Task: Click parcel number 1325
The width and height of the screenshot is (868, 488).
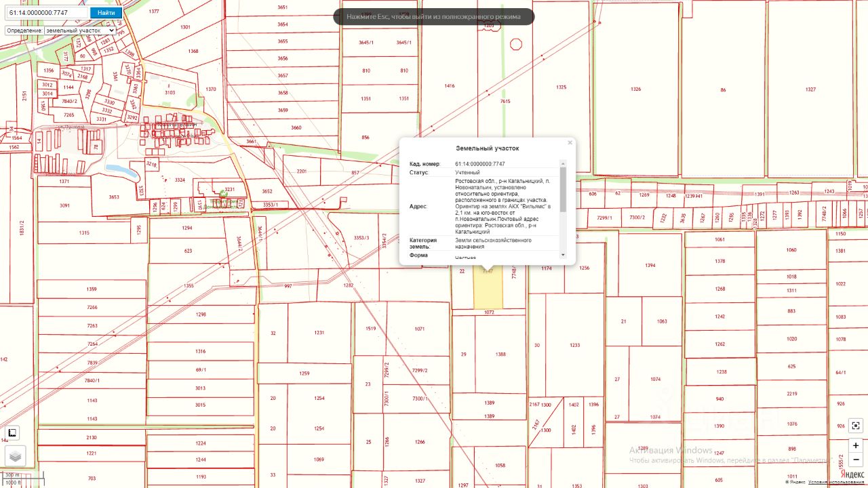Action: click(561, 87)
